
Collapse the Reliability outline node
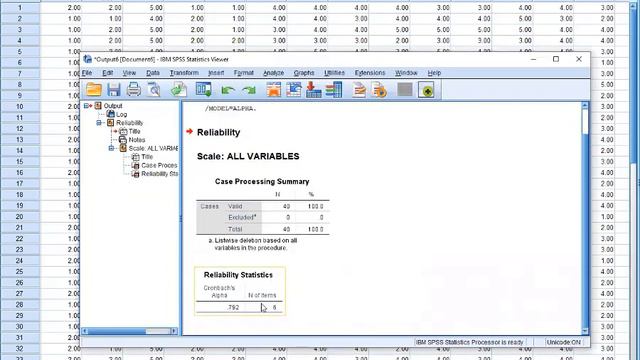pos(98,122)
